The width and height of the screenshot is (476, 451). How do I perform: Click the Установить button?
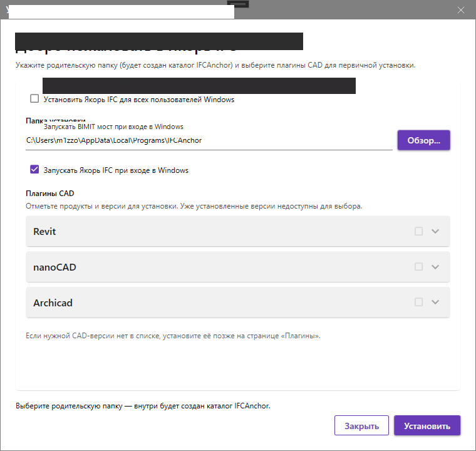pos(427,425)
